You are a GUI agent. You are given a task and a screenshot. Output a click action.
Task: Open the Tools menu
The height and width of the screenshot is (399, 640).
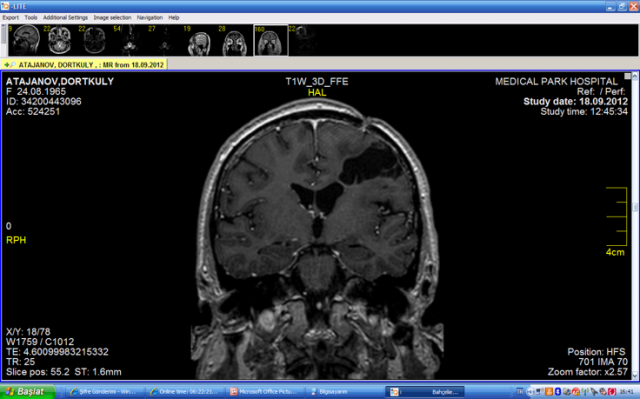click(31, 18)
